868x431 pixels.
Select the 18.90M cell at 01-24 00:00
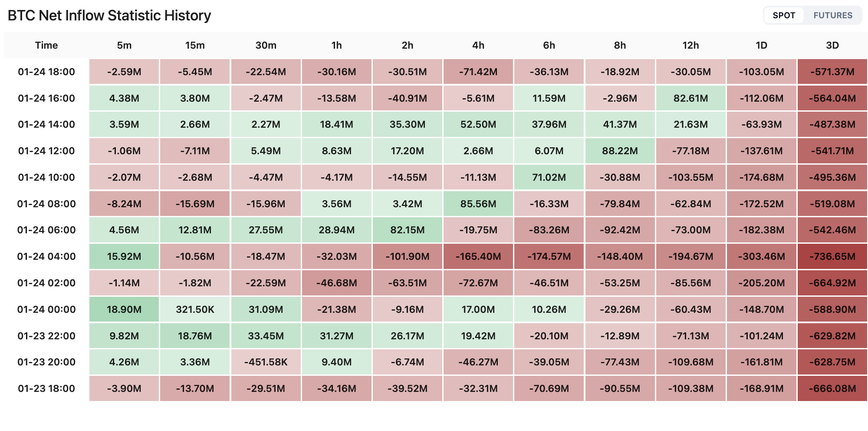click(x=124, y=309)
